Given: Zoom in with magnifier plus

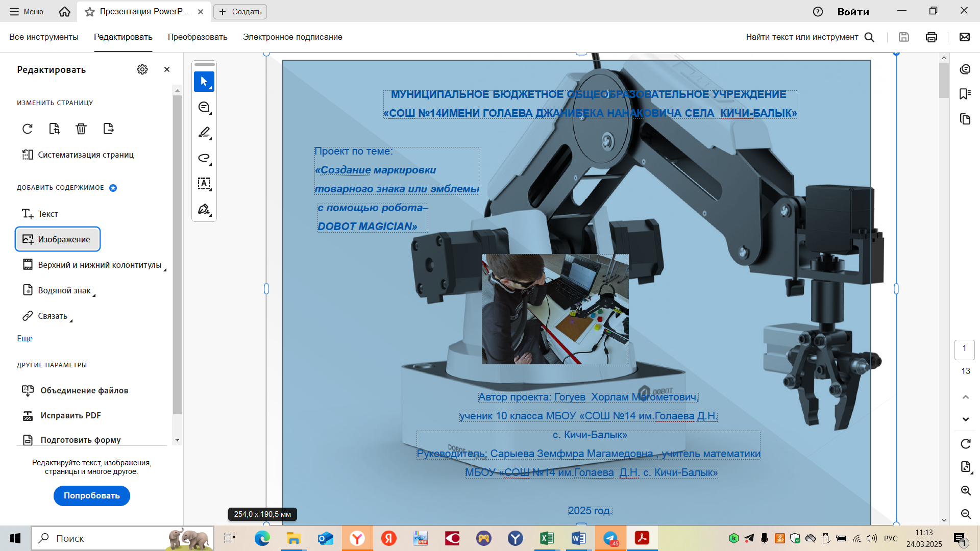Looking at the screenshot, I should point(966,491).
